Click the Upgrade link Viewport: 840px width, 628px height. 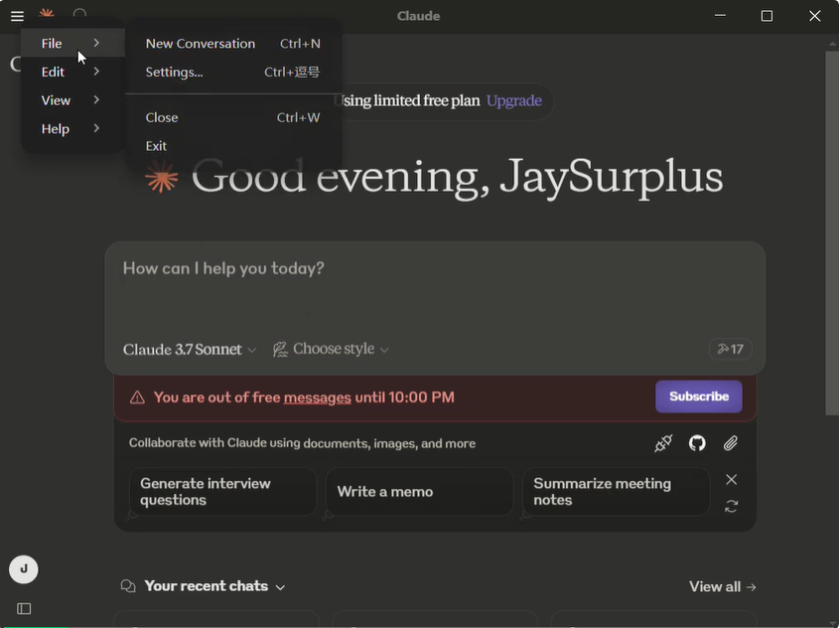[513, 100]
